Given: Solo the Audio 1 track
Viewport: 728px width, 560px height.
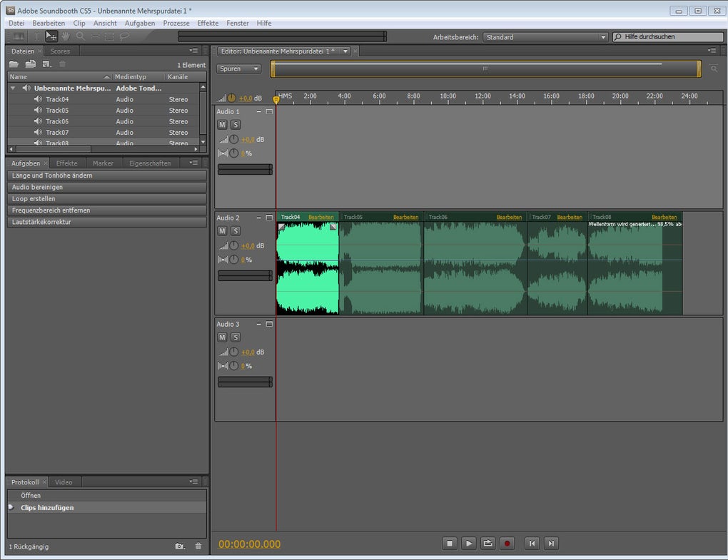Looking at the screenshot, I should click(236, 124).
